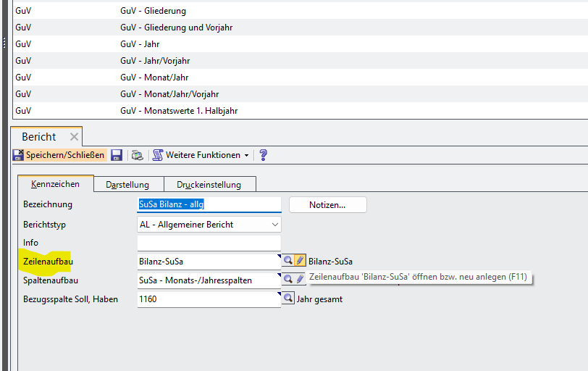Click the magnifier search icon next to Zeilenaufbau

(287, 261)
